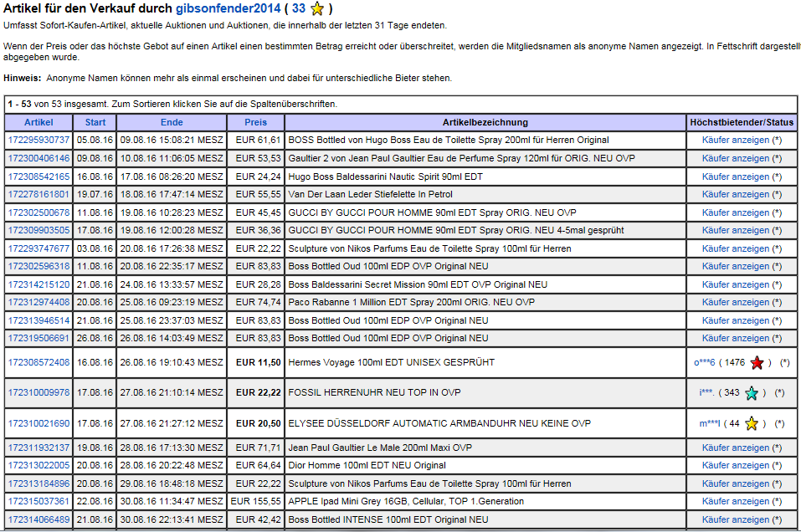Open bidder profile m***l

click(710, 423)
